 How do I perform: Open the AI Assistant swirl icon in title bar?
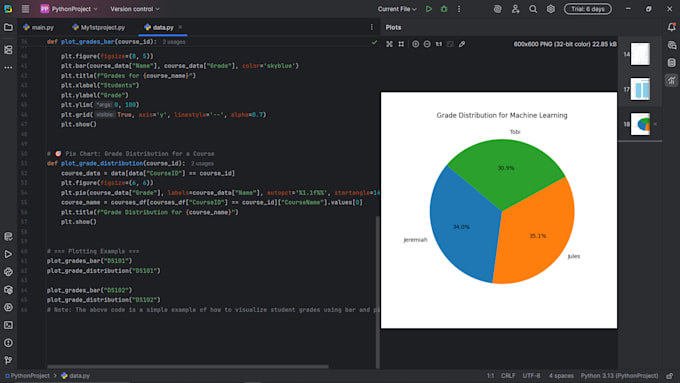pos(497,9)
